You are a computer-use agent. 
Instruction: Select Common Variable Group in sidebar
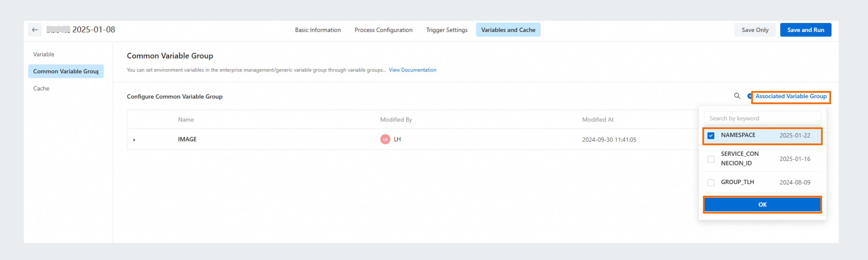pos(66,71)
